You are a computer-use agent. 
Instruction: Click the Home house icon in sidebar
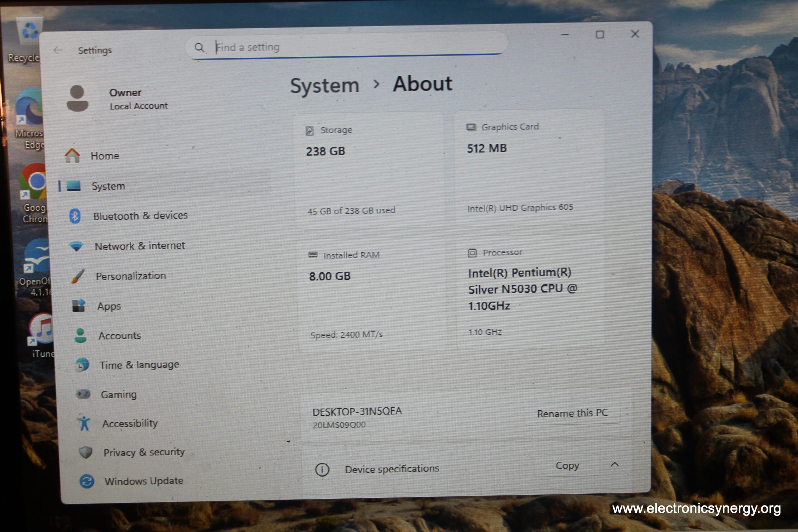(x=72, y=156)
